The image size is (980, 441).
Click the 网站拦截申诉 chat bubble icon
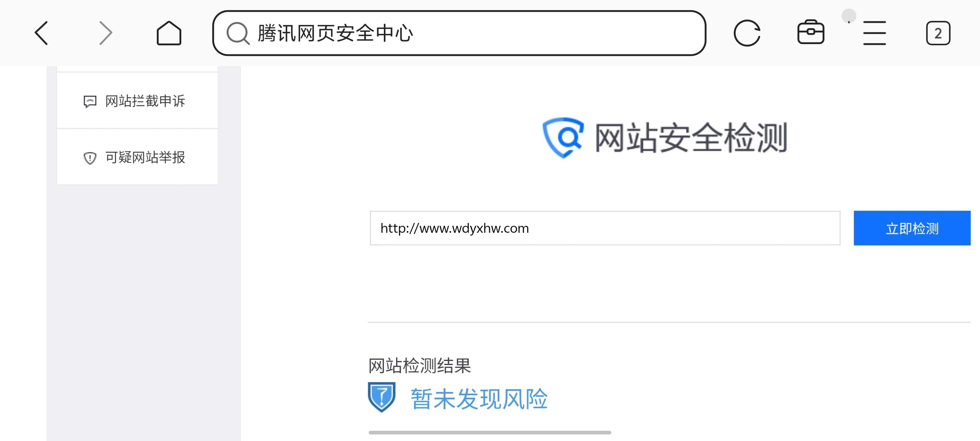point(90,101)
